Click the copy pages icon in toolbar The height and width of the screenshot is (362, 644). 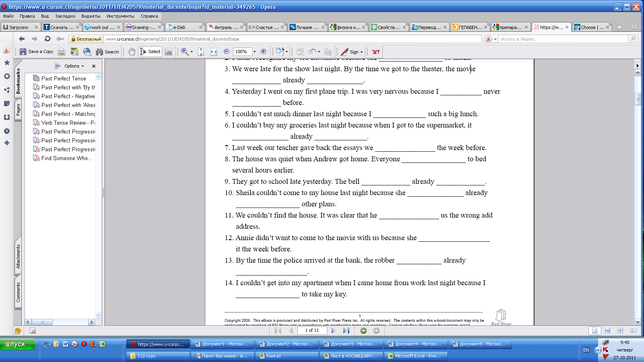point(328,51)
